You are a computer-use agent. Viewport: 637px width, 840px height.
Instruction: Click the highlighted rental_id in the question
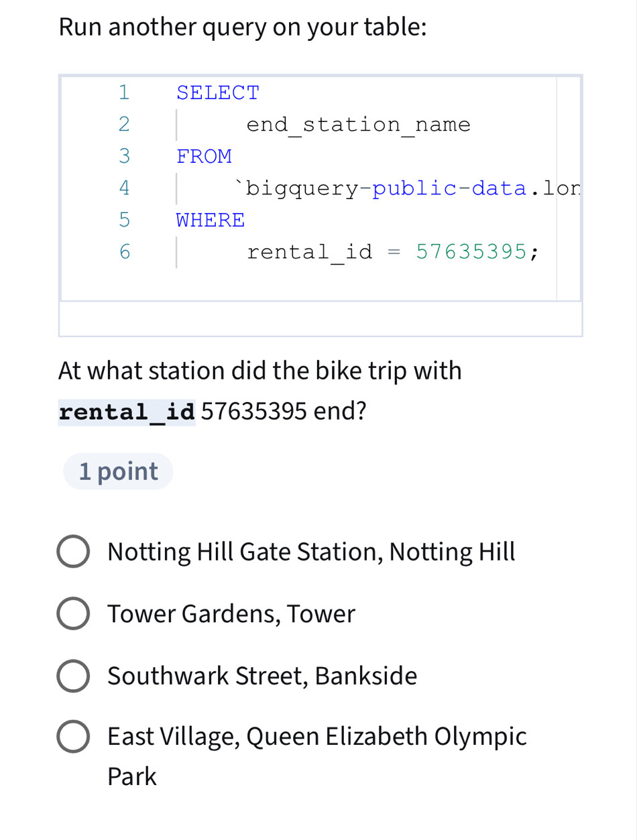point(127,411)
